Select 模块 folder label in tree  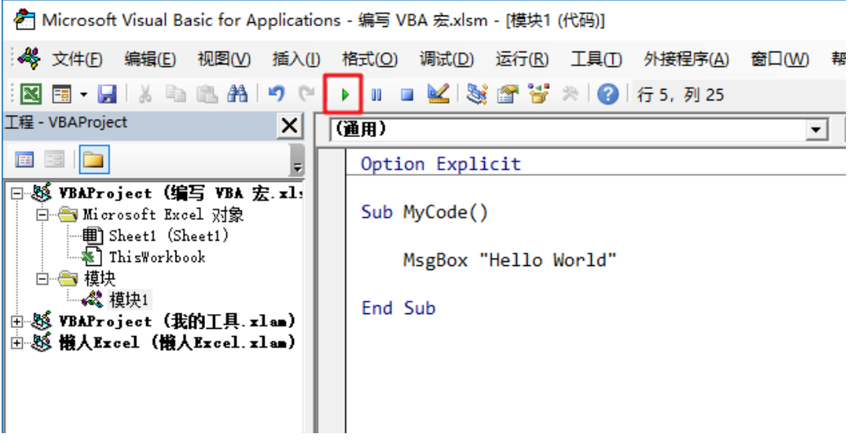click(x=100, y=279)
